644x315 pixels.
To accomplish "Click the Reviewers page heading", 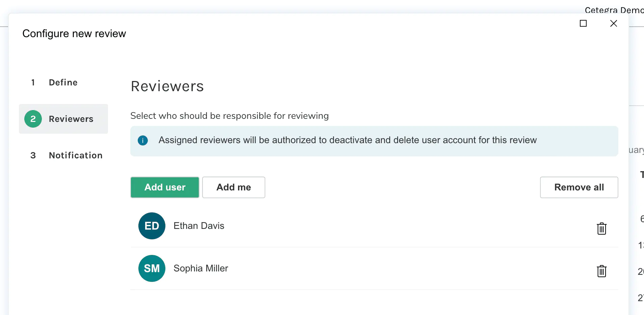I will (x=167, y=86).
